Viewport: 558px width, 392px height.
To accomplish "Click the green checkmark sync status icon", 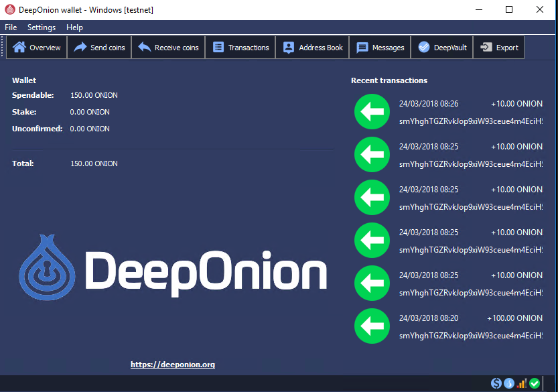I will 535,383.
